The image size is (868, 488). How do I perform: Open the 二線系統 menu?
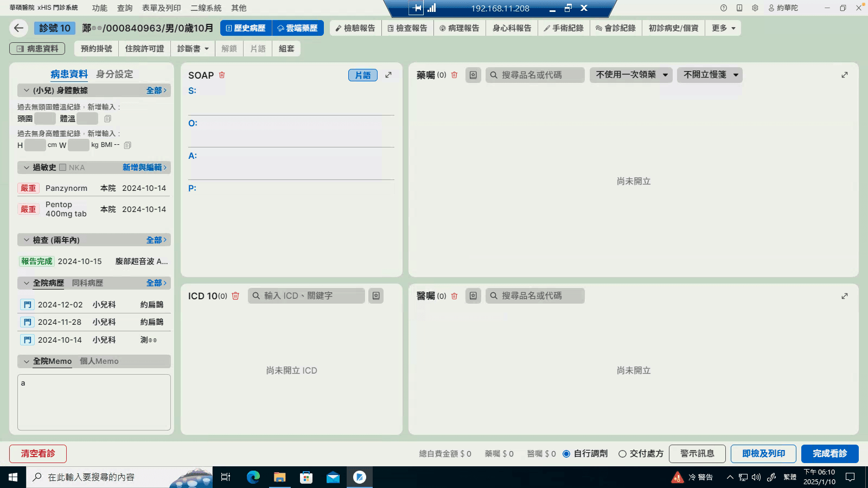click(206, 8)
